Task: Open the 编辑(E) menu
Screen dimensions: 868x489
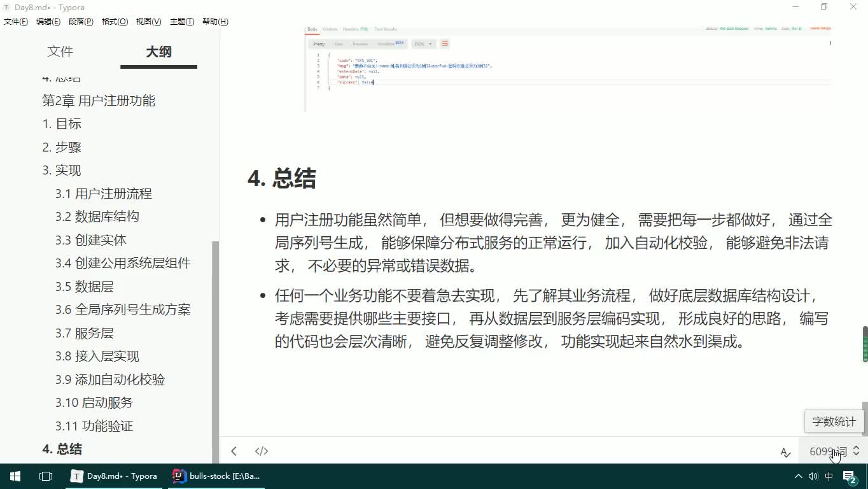Action: [48, 22]
